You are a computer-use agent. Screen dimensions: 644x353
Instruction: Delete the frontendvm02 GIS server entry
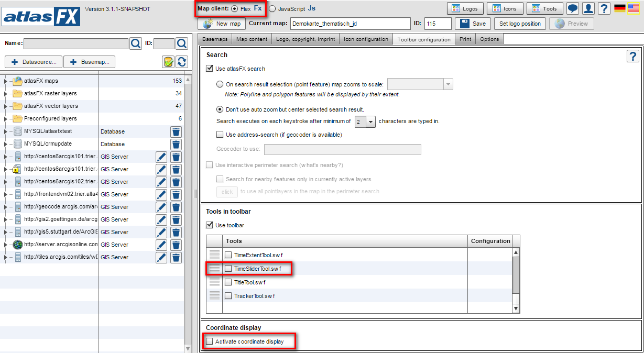coord(176,194)
